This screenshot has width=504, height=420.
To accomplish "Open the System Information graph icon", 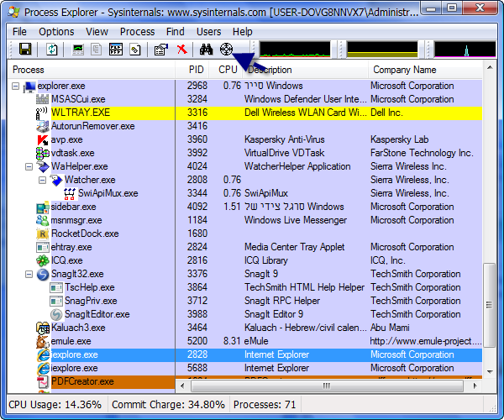I will (x=78, y=50).
